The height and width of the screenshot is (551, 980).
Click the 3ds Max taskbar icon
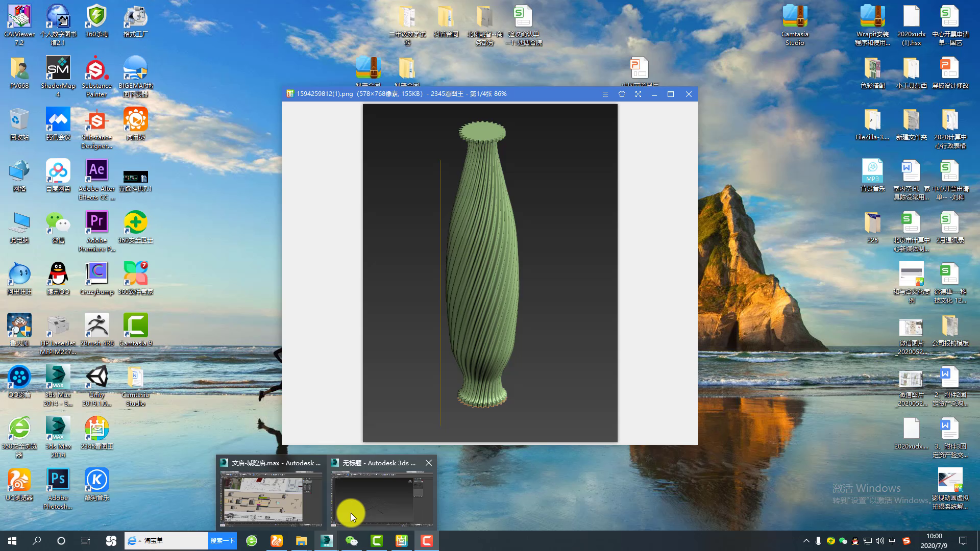[x=327, y=541]
